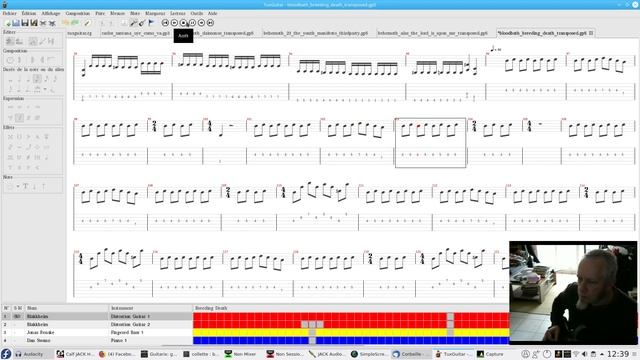Open the Marqueur menu
The image size is (640, 360).
click(x=155, y=13)
